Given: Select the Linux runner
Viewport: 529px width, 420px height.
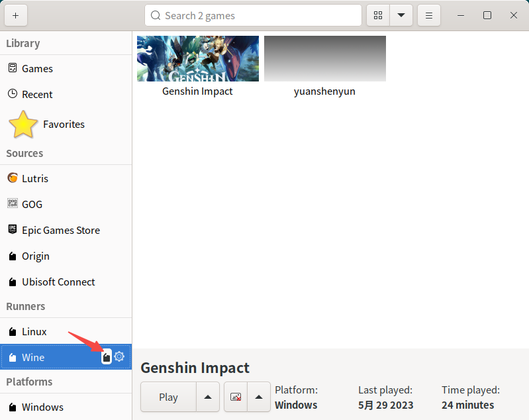Looking at the screenshot, I should (66, 331).
